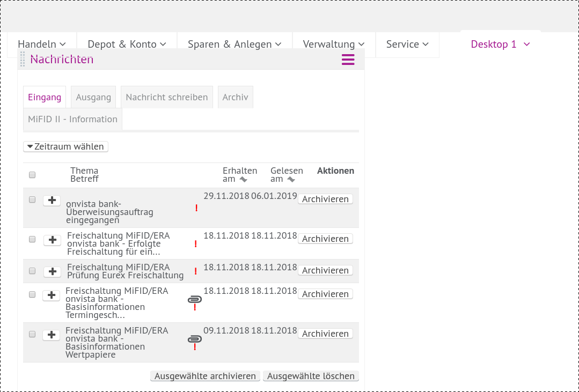The width and height of the screenshot is (579, 392).
Task: Expand the Überweisungsauftrag eingegangen message plus icon
Action: point(52,201)
